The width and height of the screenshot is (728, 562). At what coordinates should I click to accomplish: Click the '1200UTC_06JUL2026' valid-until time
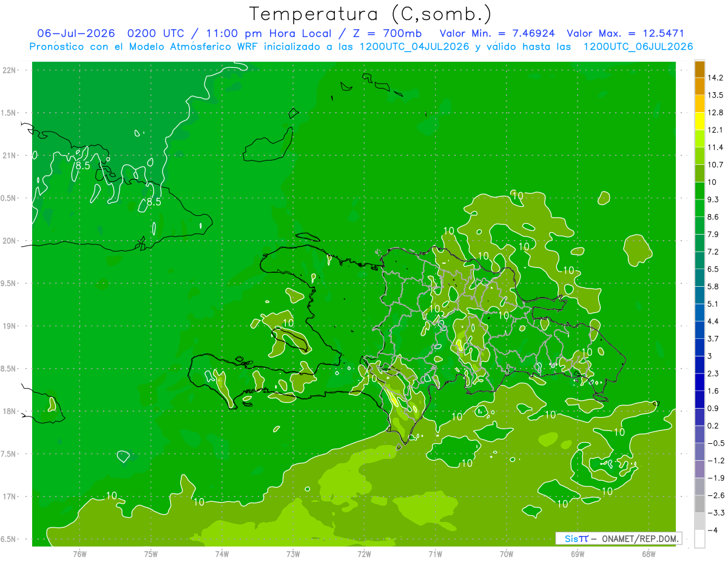(638, 47)
